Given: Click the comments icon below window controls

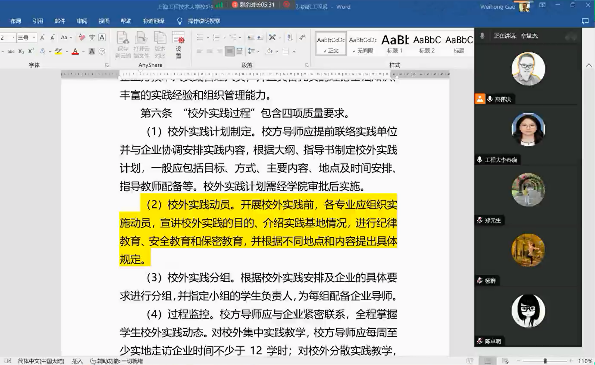Looking at the screenshot, I should click(x=585, y=21).
